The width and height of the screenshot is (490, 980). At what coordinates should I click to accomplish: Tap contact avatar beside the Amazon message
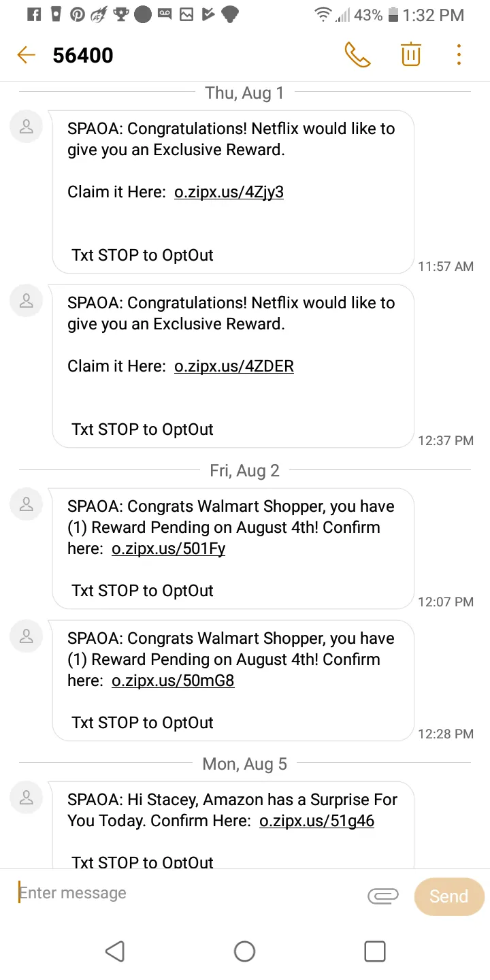coord(27,798)
